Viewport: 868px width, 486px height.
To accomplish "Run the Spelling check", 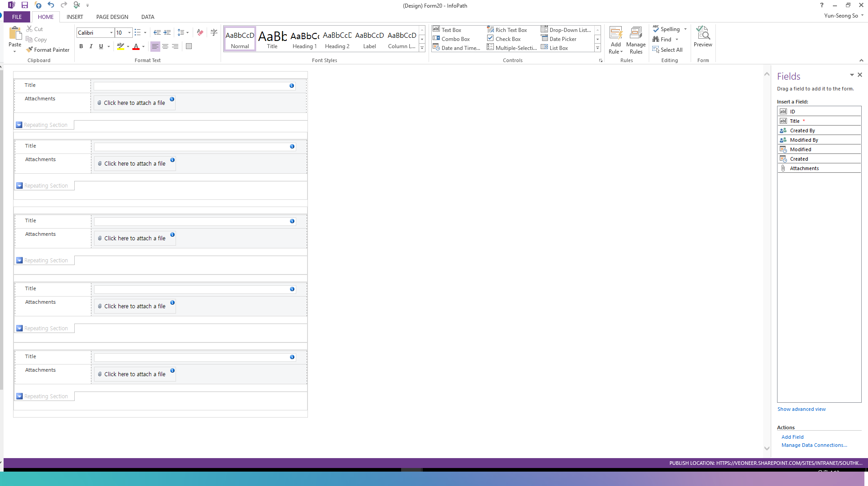I will 666,29.
